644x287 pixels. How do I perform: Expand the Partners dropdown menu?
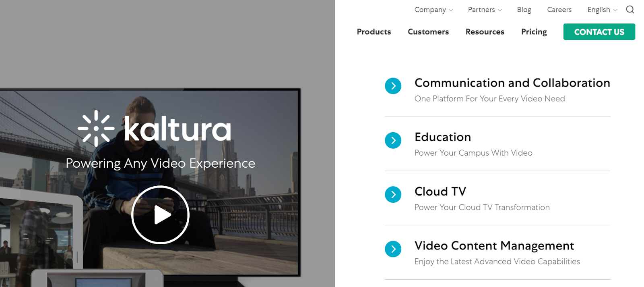click(x=485, y=10)
